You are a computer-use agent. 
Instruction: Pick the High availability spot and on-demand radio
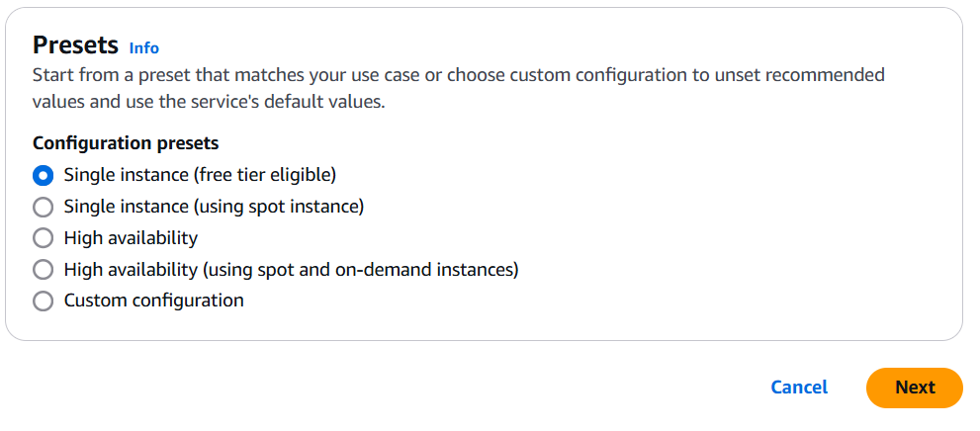coord(43,270)
